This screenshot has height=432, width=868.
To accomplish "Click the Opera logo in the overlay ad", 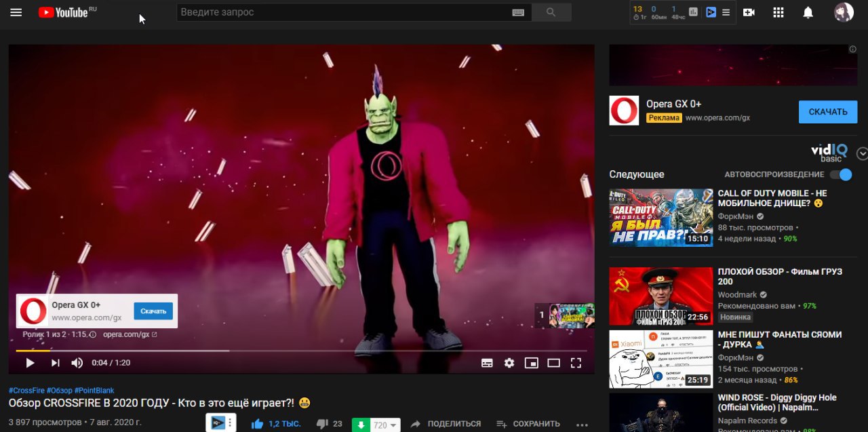I will click(x=33, y=311).
